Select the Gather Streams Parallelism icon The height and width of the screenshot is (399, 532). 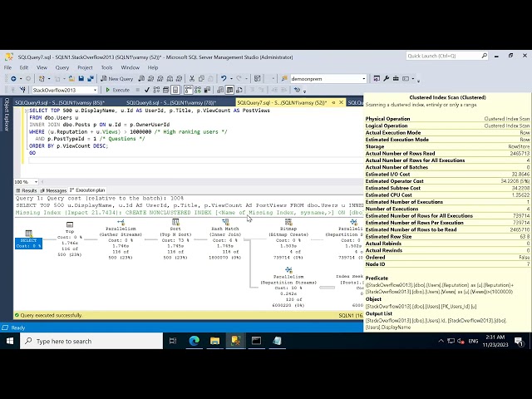[x=121, y=222]
